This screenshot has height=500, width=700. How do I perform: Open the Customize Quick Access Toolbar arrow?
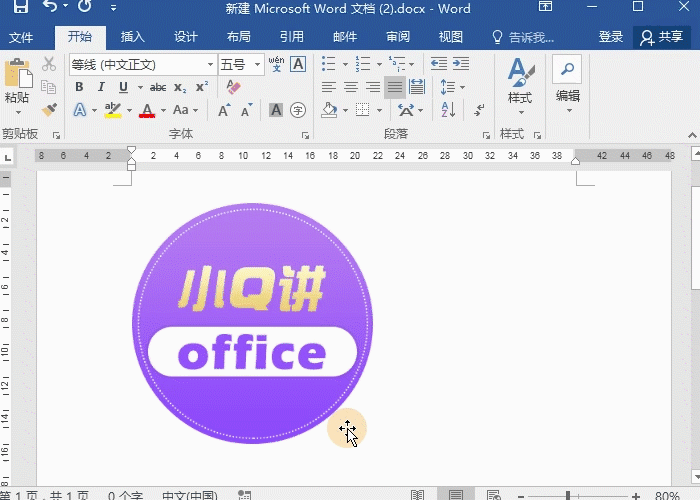pos(113,8)
